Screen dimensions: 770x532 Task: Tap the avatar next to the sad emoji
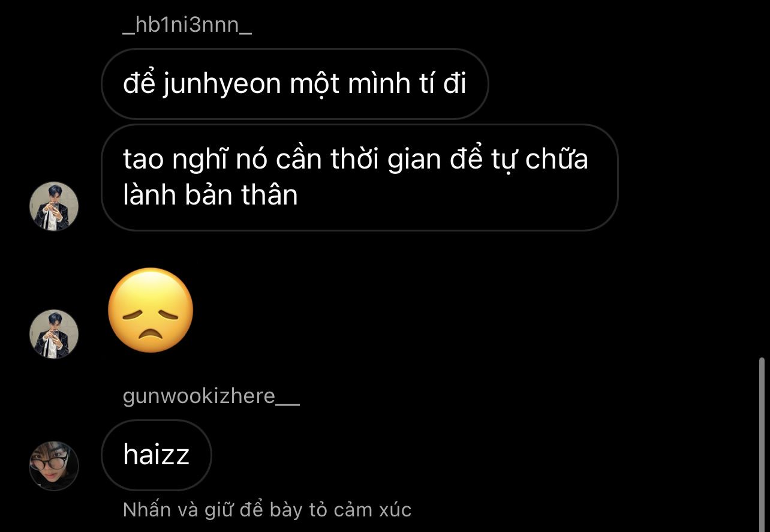coord(54,334)
